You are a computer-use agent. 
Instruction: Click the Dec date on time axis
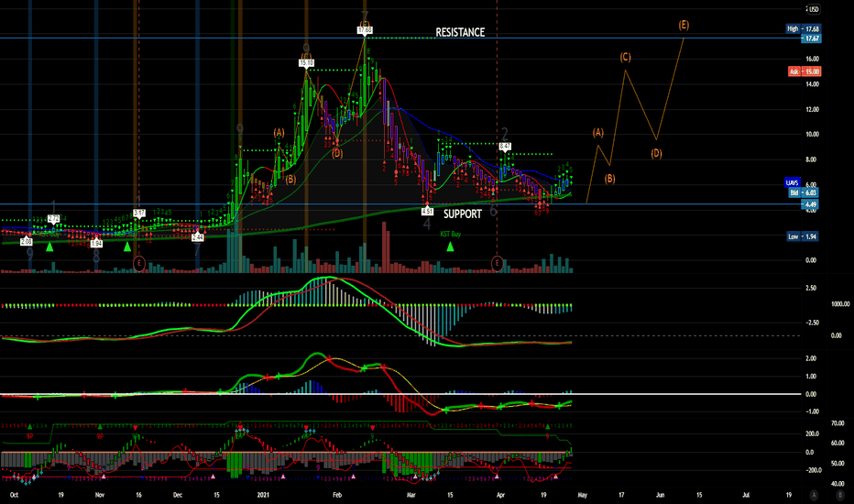click(178, 495)
